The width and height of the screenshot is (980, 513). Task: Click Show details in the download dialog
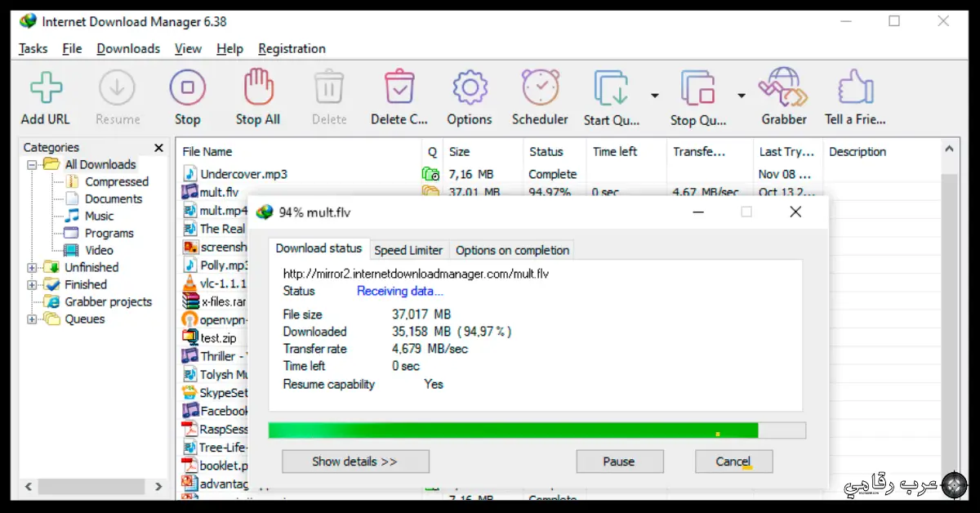[x=355, y=461]
